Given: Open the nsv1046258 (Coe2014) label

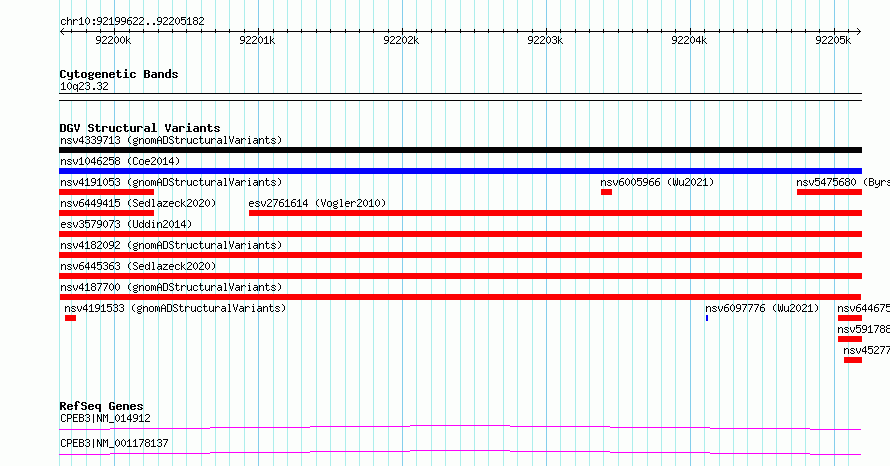Looking at the screenshot, I should click(x=120, y=161).
